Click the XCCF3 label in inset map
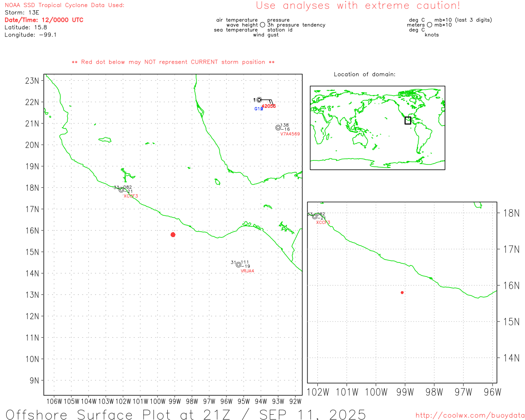This screenshot has width=525, height=420. pyautogui.click(x=323, y=223)
